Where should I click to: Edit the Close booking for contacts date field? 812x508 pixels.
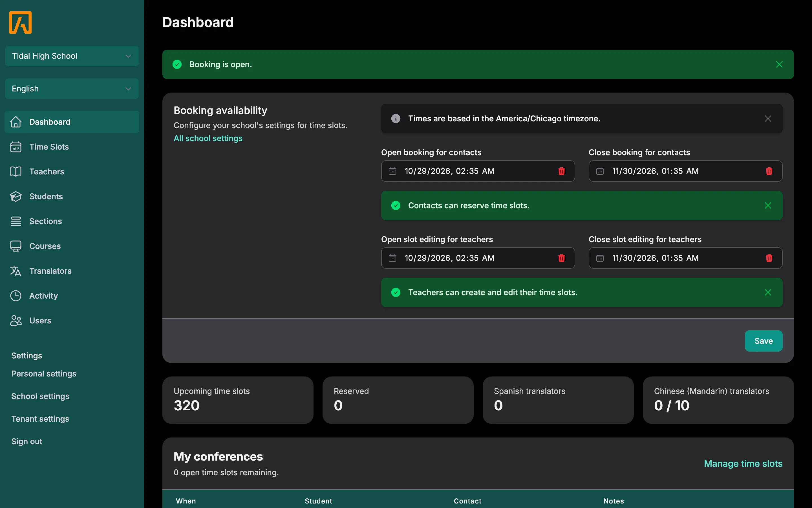coord(685,171)
